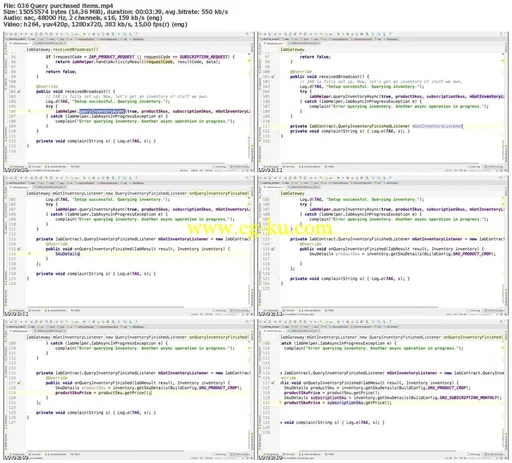Click the file name line '036 Query purchased items.mp4'
512x463 pixels.
click(x=58, y=6)
